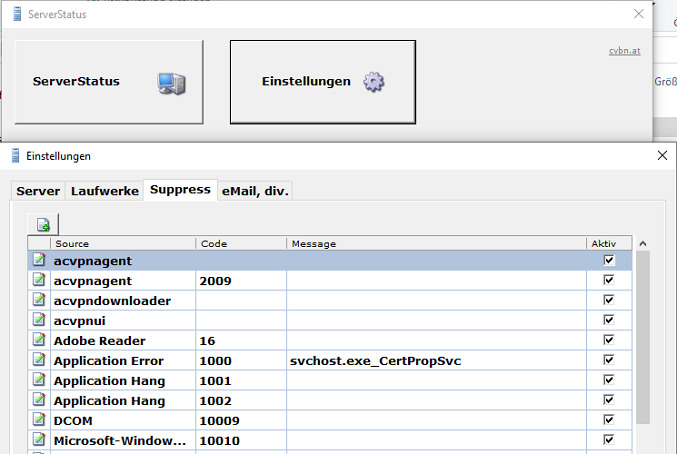This screenshot has width=677, height=454.
Task: Switch to the Laufwerke tab
Action: [104, 191]
